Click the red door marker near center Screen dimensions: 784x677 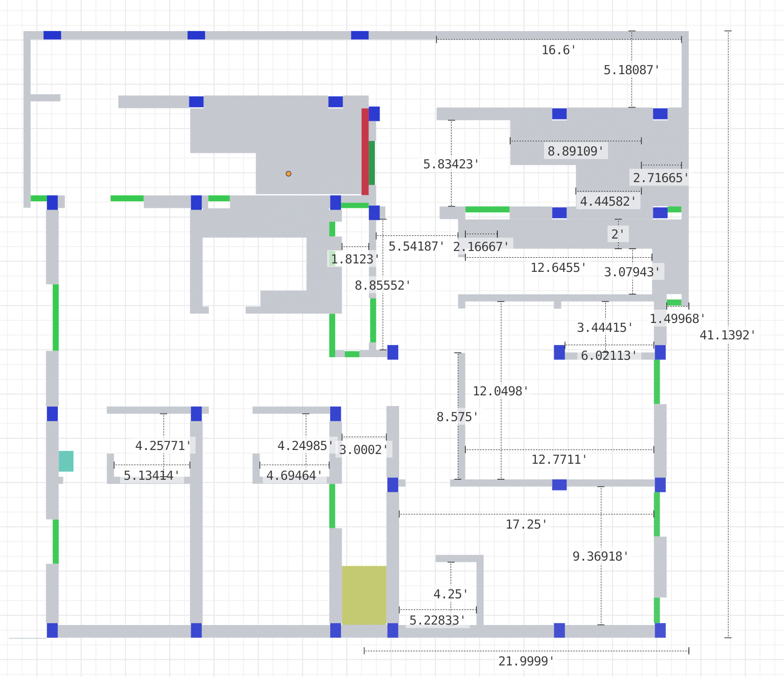[x=365, y=151]
